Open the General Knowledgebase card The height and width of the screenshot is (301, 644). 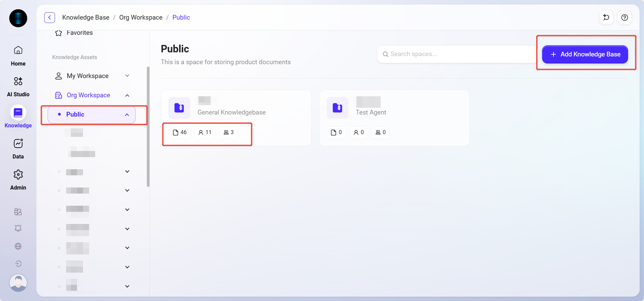click(232, 112)
